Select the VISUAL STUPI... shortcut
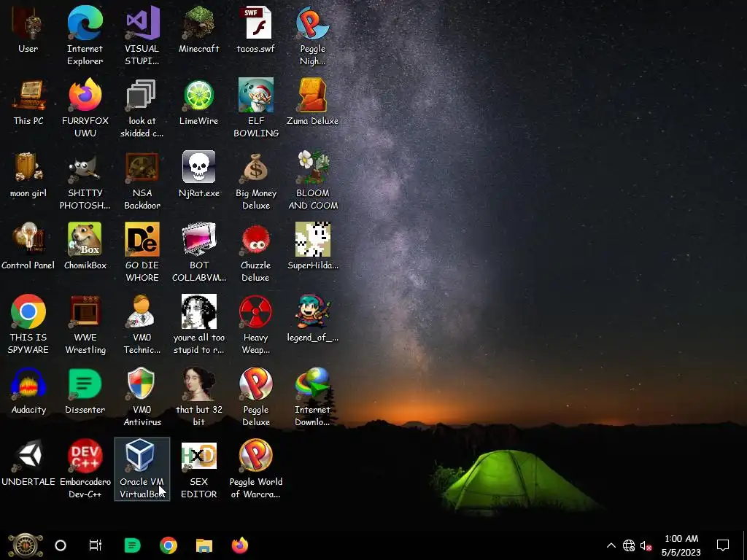 coord(142,36)
